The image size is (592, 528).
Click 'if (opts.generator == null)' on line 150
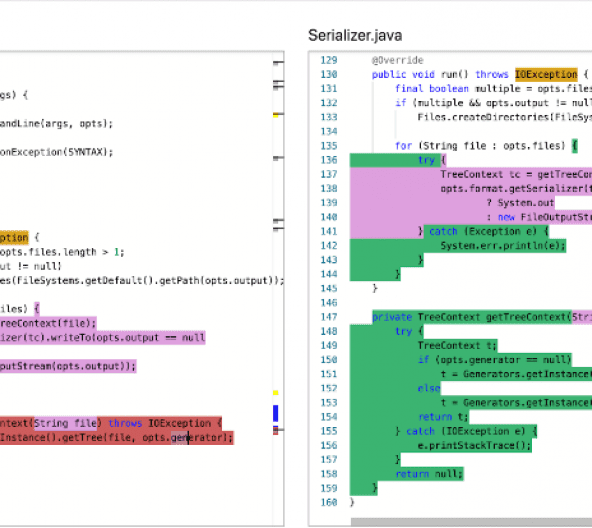click(495, 360)
